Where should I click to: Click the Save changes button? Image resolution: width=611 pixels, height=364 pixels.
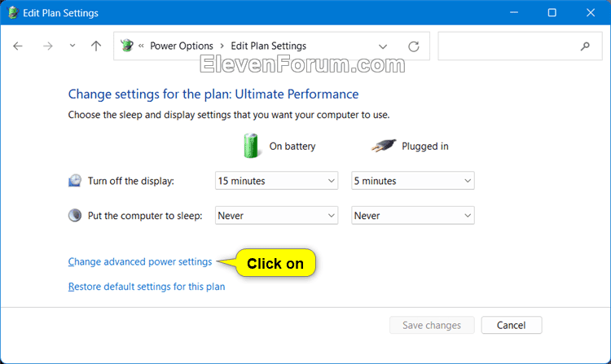coord(432,325)
